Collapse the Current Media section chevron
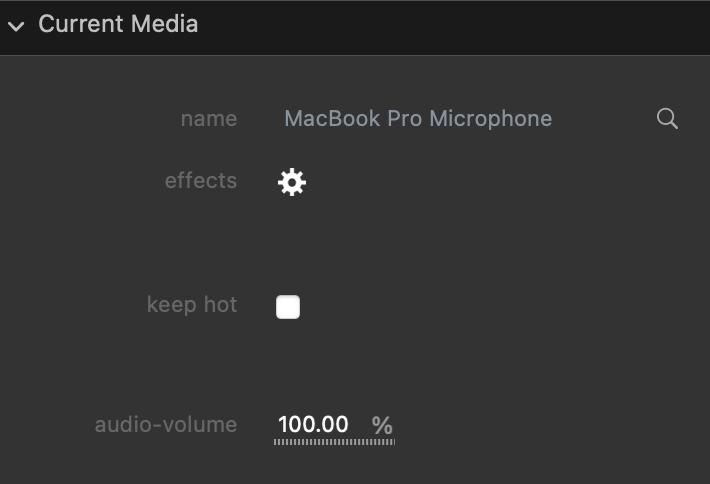710x484 pixels. pos(16,26)
